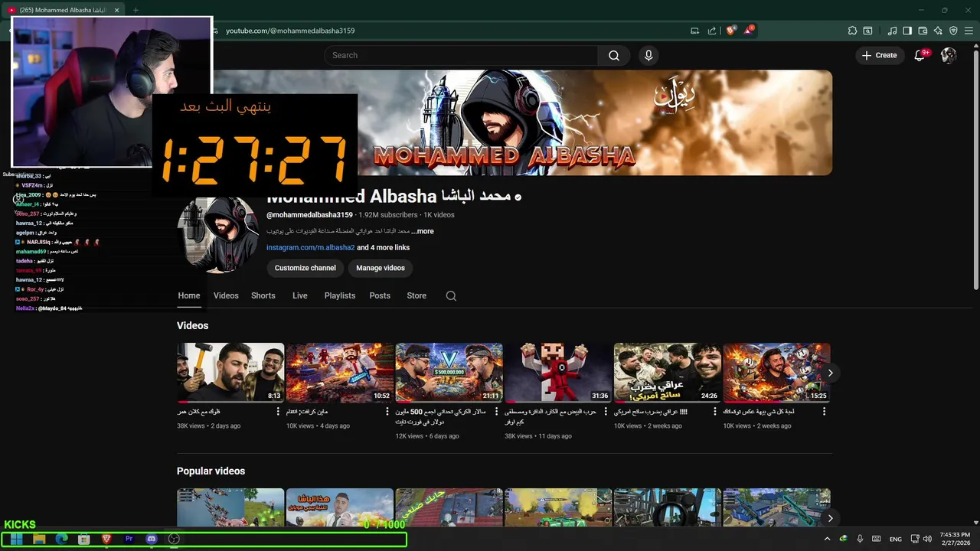Click the channel profile picture
This screenshot has width=980, height=551.
click(x=218, y=234)
